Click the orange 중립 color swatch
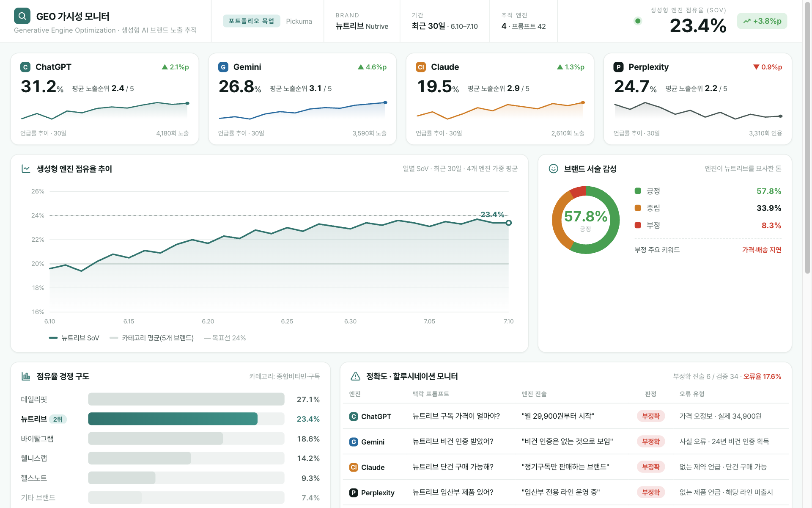 (x=638, y=208)
